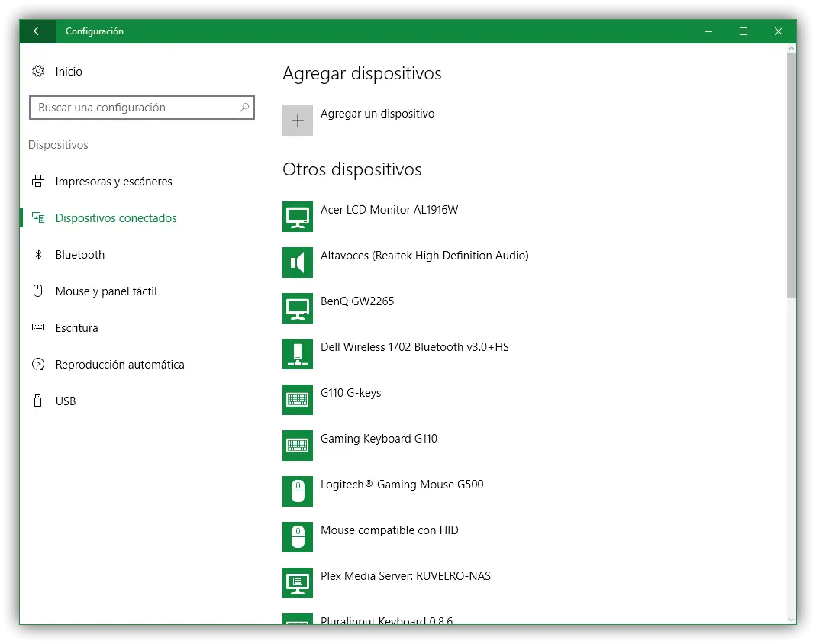Select Plex Media Server: RUVELRO-NAS name
The height and width of the screenshot is (644, 816).
tap(405, 576)
